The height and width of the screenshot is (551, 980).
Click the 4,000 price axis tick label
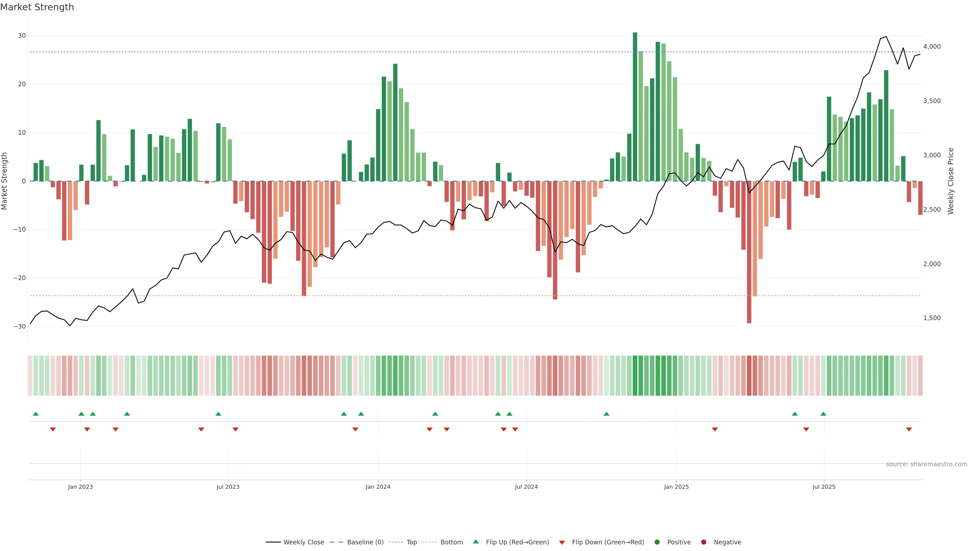click(x=932, y=47)
